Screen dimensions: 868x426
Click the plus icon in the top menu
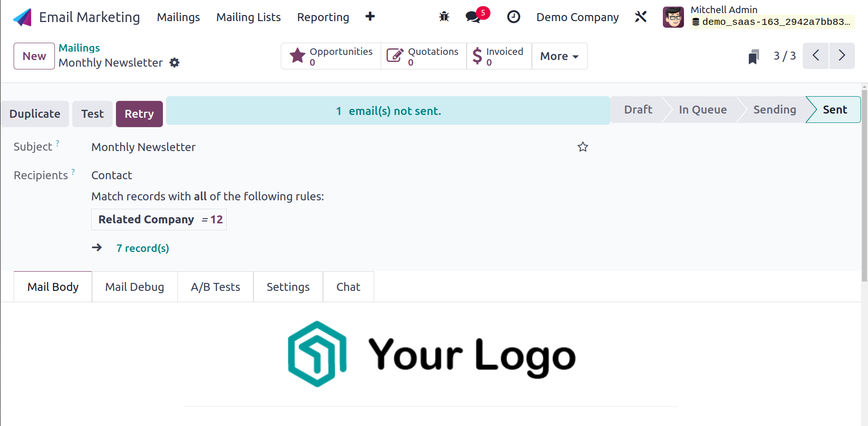tap(370, 16)
